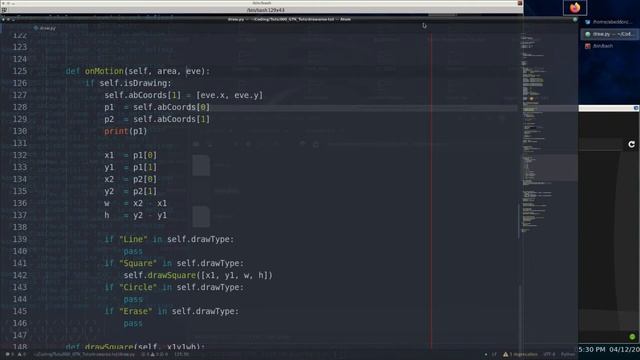Place cursor on 'def onMotion' line 125

click(x=138, y=71)
